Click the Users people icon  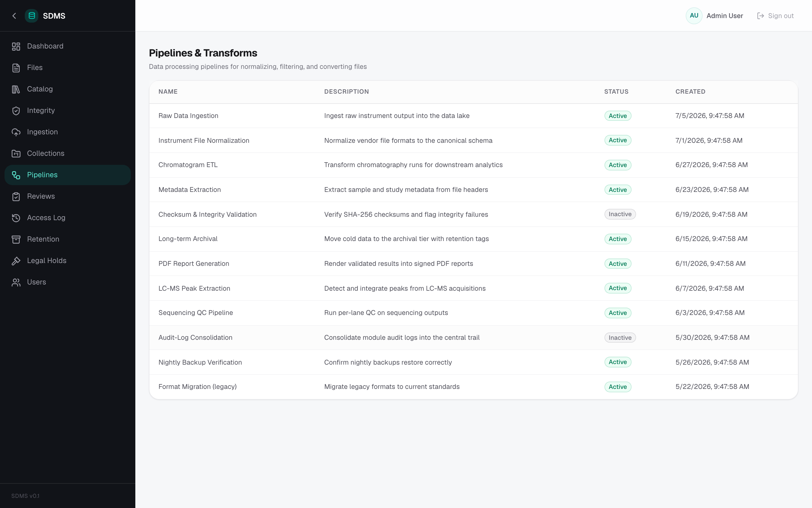click(x=16, y=283)
